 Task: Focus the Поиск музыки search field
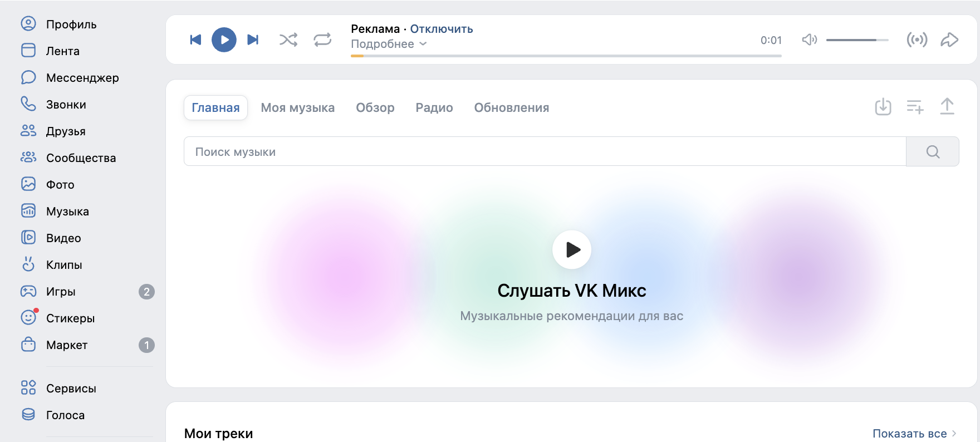click(545, 151)
